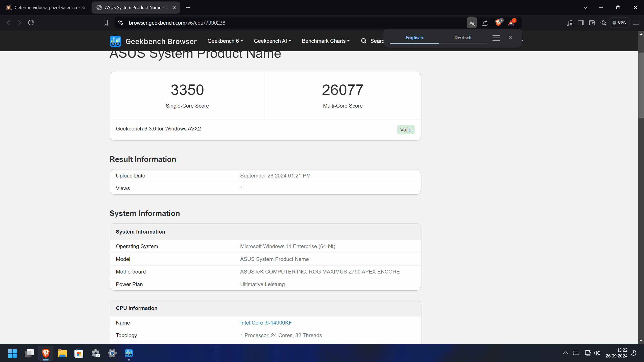Open Leo AI sparkle icon
644x362 pixels.
tap(603, 23)
